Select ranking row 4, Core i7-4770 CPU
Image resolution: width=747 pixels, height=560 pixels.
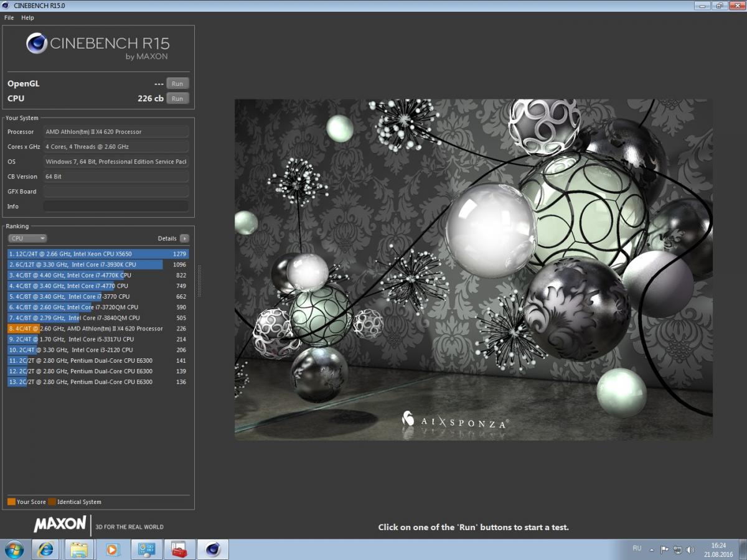98,286
